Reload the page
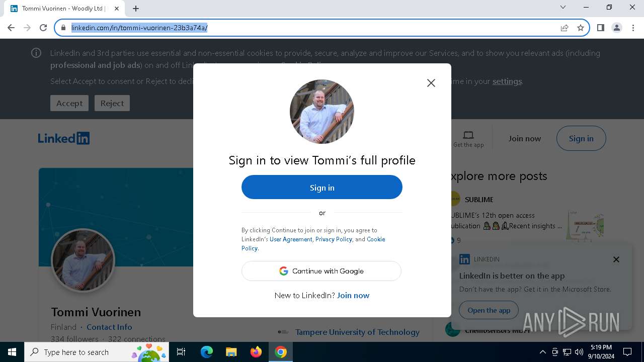This screenshot has height=362, width=644. pyautogui.click(x=43, y=28)
